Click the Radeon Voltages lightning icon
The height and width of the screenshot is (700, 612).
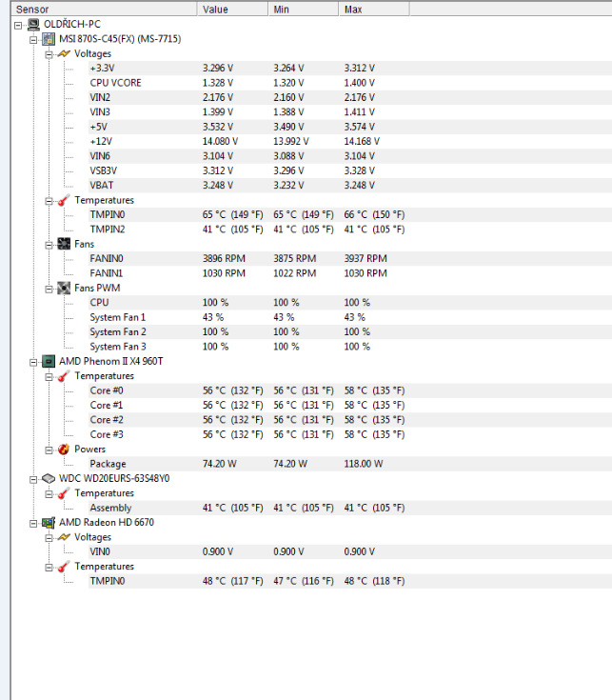pyautogui.click(x=64, y=537)
